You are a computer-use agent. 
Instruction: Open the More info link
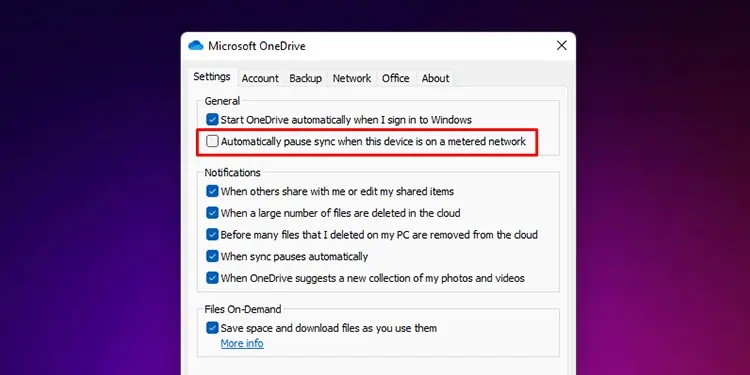click(x=242, y=343)
